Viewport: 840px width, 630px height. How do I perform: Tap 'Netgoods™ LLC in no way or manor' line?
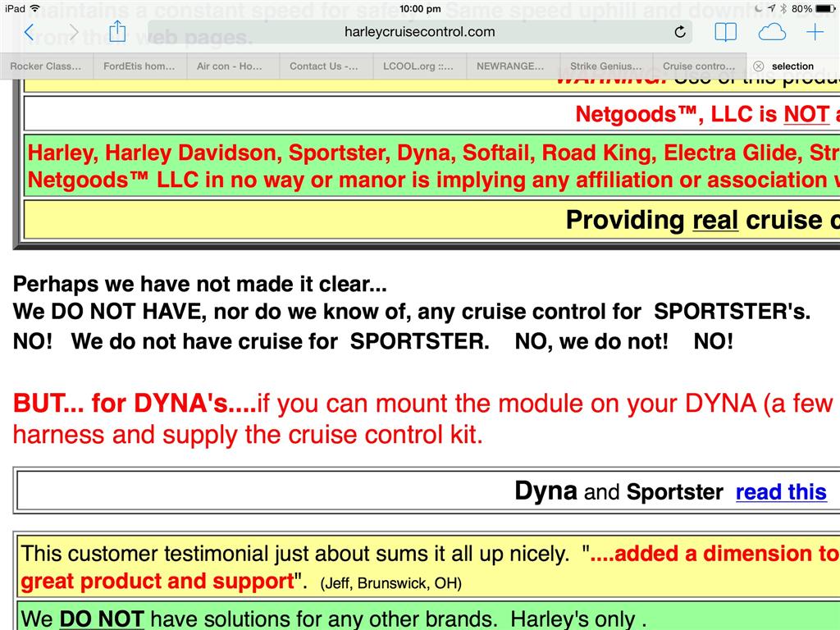(x=433, y=180)
